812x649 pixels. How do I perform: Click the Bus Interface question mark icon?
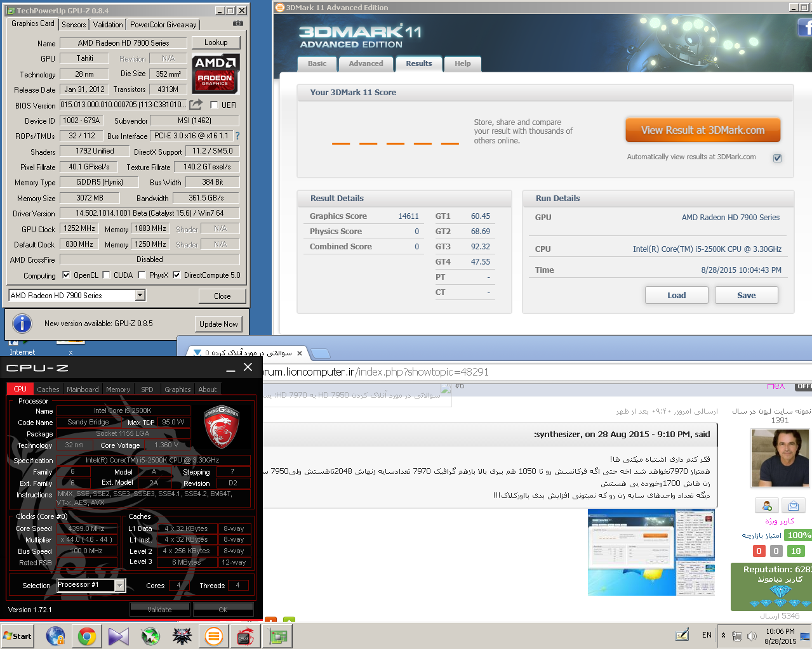(237, 136)
